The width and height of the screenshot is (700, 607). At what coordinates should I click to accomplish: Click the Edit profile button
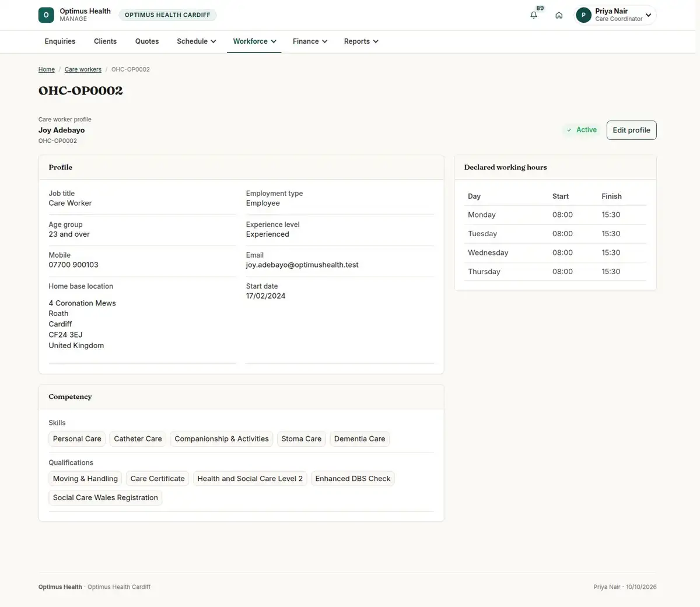(631, 130)
